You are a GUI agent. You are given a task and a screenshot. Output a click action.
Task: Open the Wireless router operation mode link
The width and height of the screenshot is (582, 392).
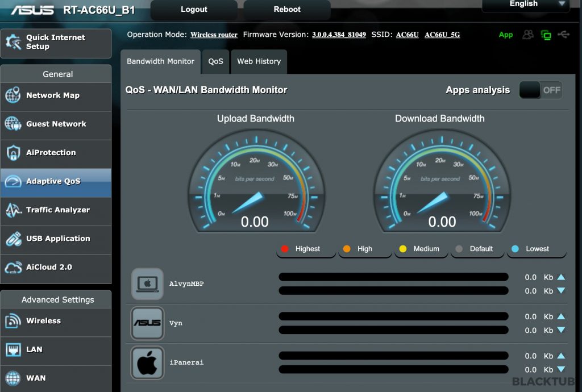tap(214, 35)
